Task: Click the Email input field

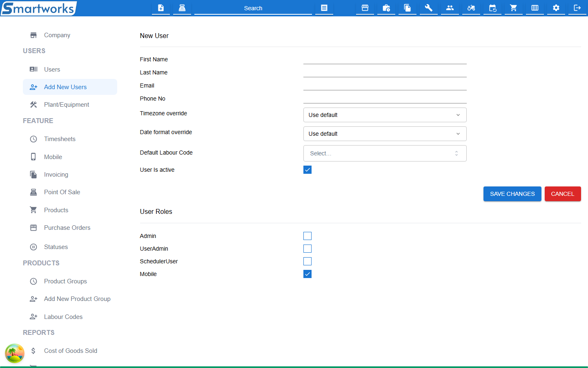Action: 385,85
